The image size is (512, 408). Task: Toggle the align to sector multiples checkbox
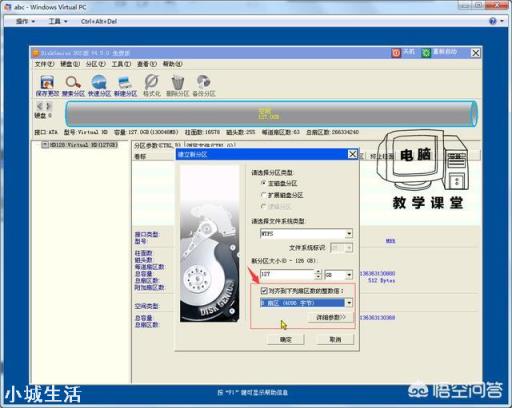click(x=264, y=291)
